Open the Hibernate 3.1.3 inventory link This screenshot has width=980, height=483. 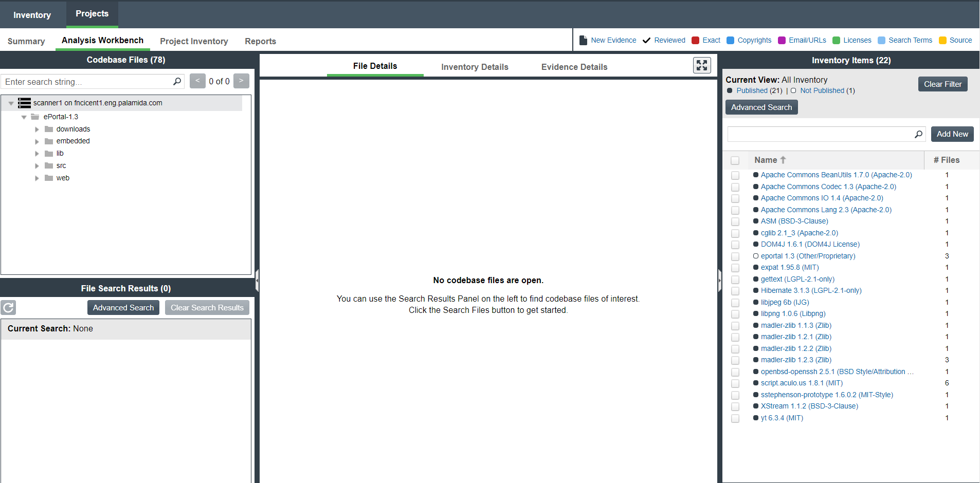[811, 291]
